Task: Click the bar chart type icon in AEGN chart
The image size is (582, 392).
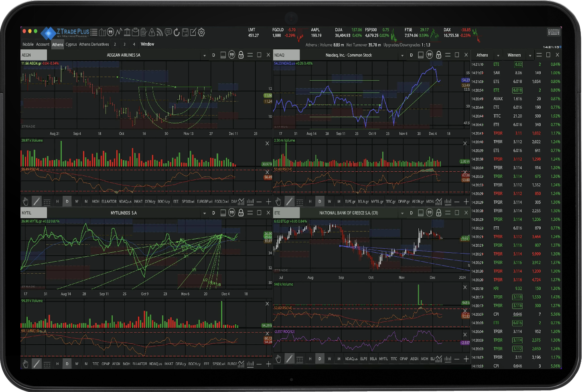Action: point(250,201)
